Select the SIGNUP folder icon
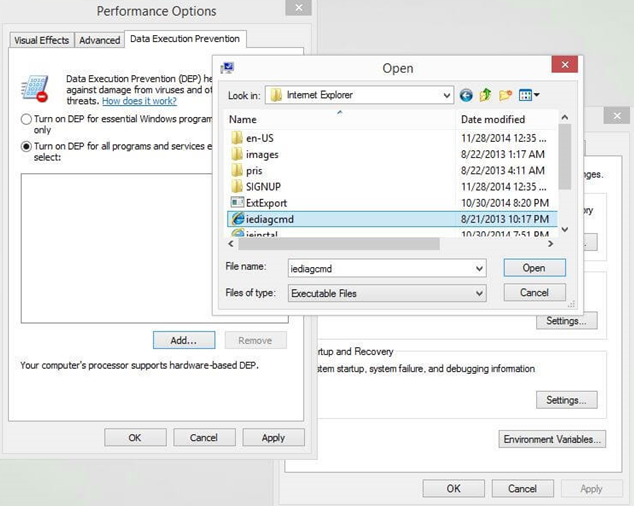 (x=237, y=186)
